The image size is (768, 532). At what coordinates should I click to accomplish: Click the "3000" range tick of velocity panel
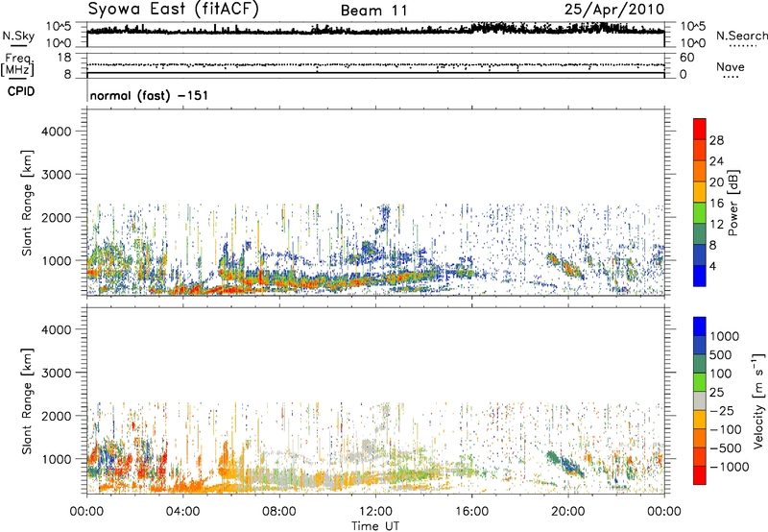(x=57, y=373)
